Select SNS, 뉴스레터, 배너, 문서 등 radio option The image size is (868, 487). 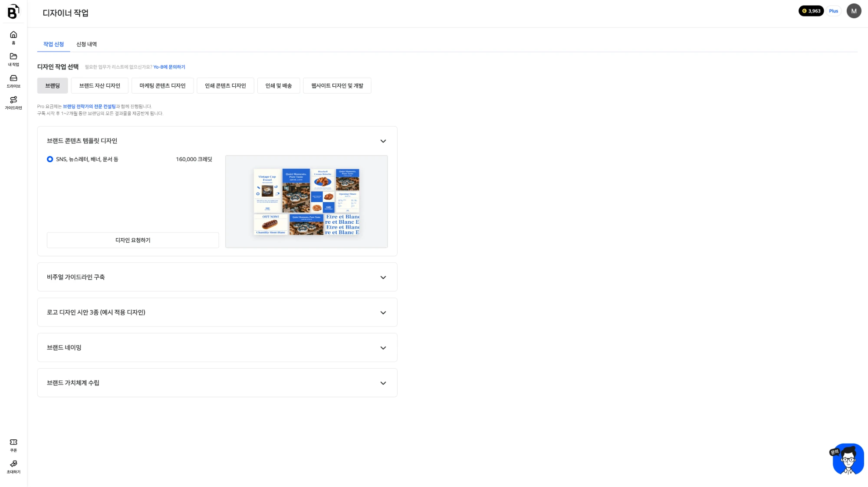click(50, 159)
